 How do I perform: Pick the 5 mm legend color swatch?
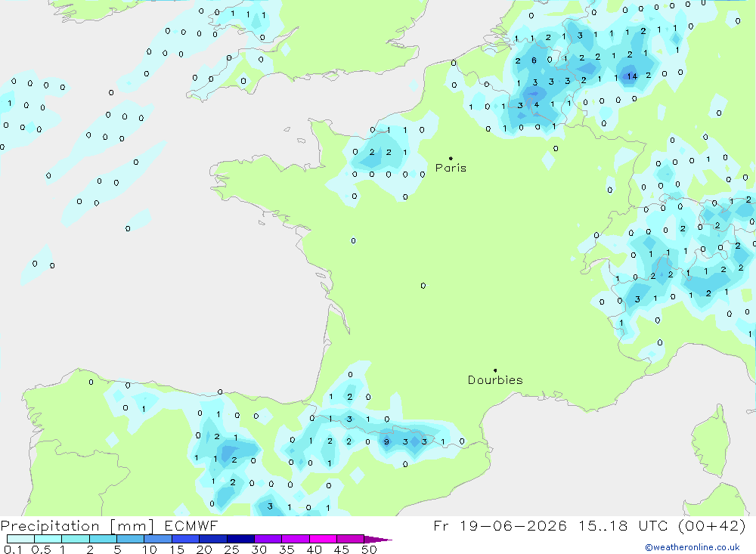[130, 539]
